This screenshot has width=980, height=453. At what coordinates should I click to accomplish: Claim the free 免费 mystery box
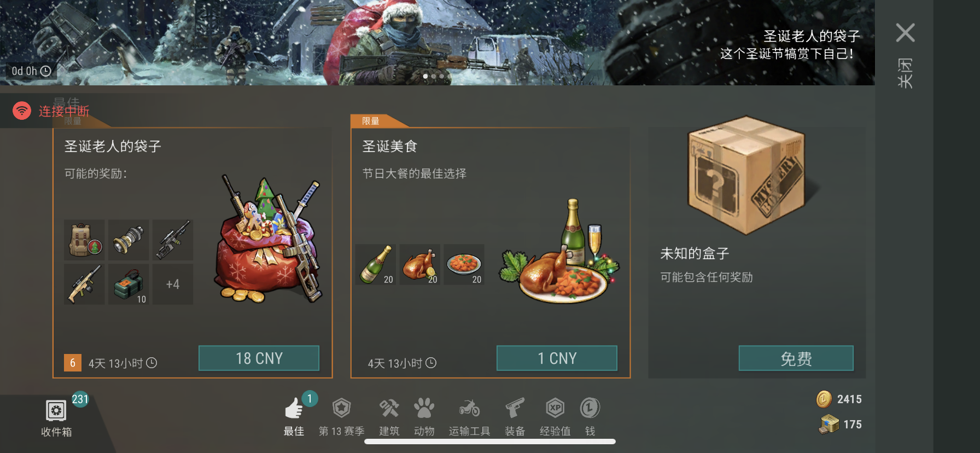pos(796,358)
